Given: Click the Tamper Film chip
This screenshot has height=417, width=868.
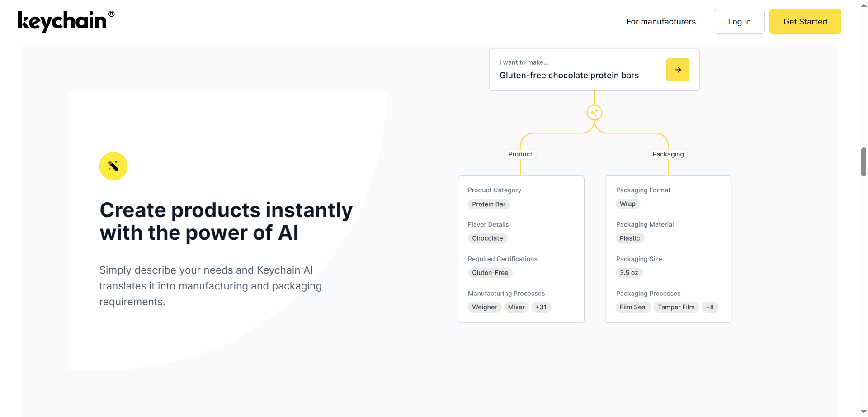Looking at the screenshot, I should [x=676, y=307].
